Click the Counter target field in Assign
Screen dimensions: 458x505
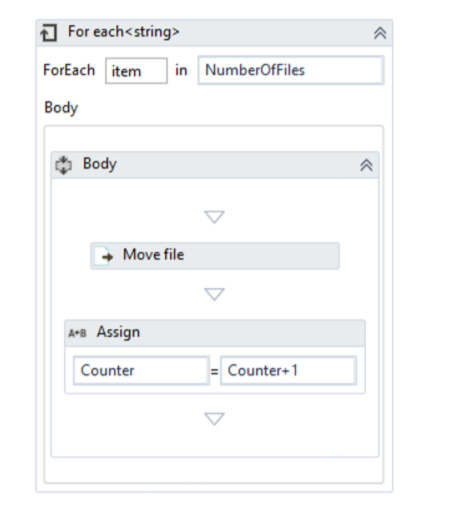(141, 370)
